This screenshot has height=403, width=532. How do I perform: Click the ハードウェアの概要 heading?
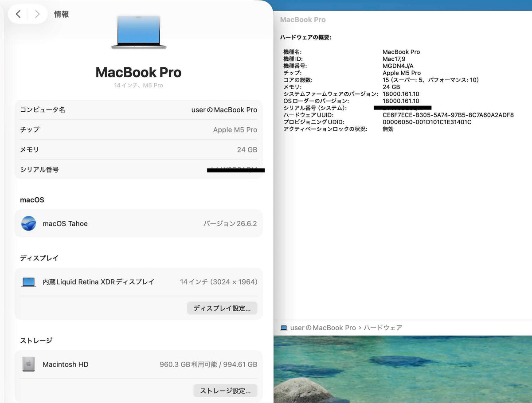click(x=305, y=37)
